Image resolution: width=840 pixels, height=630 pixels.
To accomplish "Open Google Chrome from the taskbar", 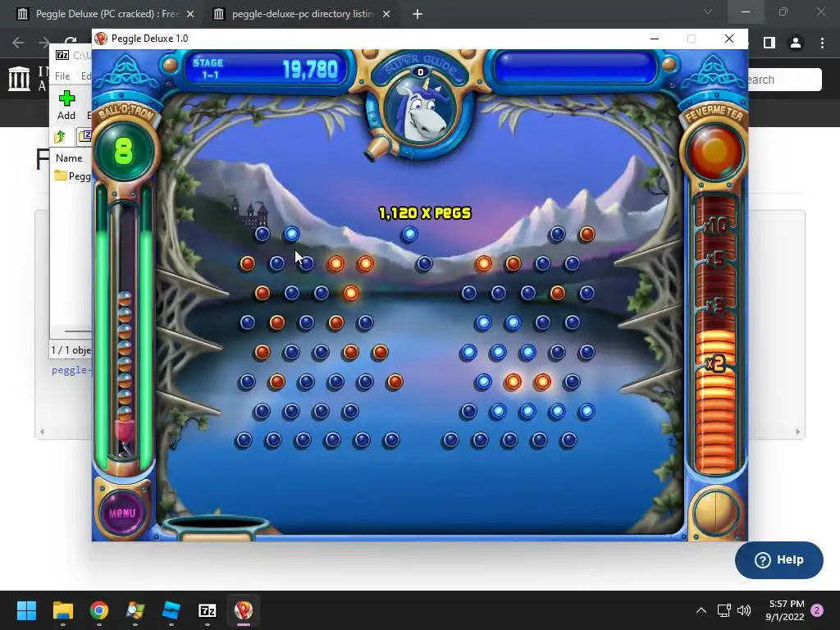I will [x=99, y=610].
